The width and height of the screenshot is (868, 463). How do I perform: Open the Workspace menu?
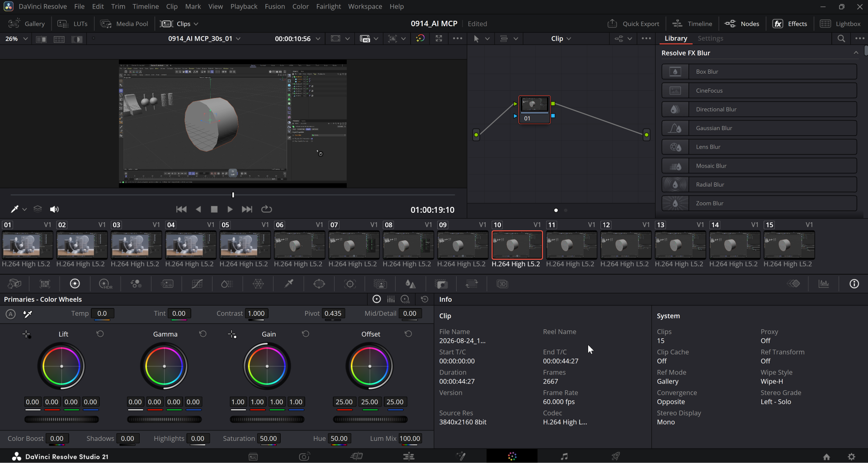coord(365,6)
